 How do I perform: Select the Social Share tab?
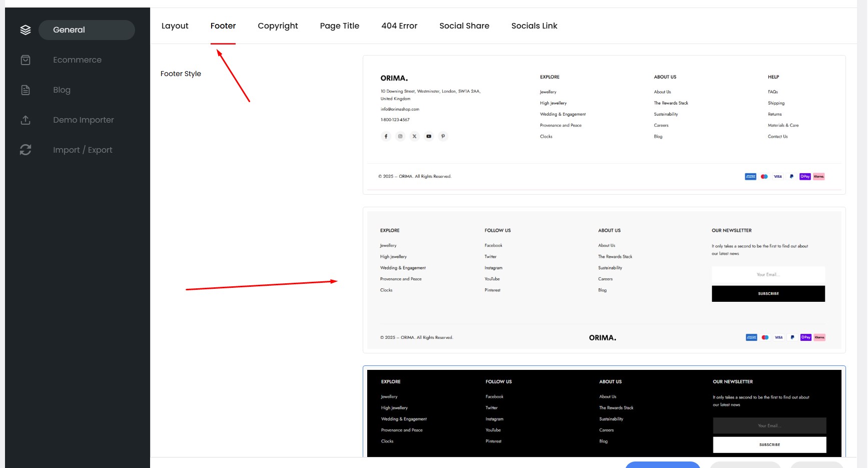point(464,26)
